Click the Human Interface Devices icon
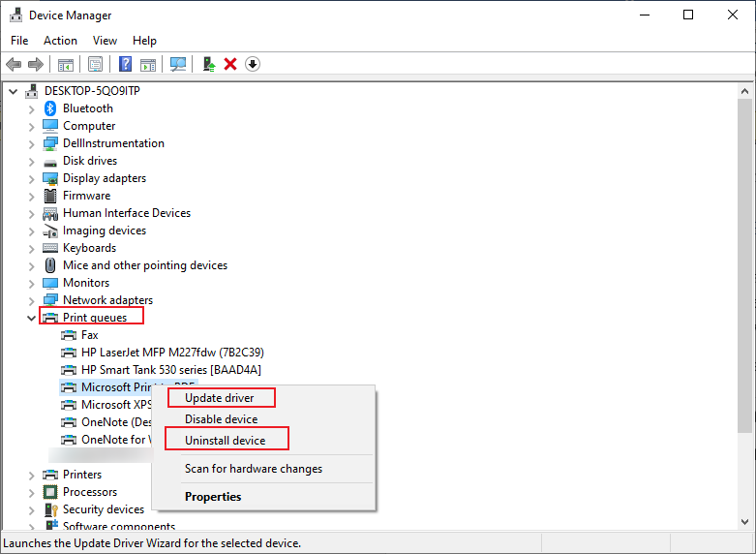Image resolution: width=756 pixels, height=554 pixels. tap(50, 214)
